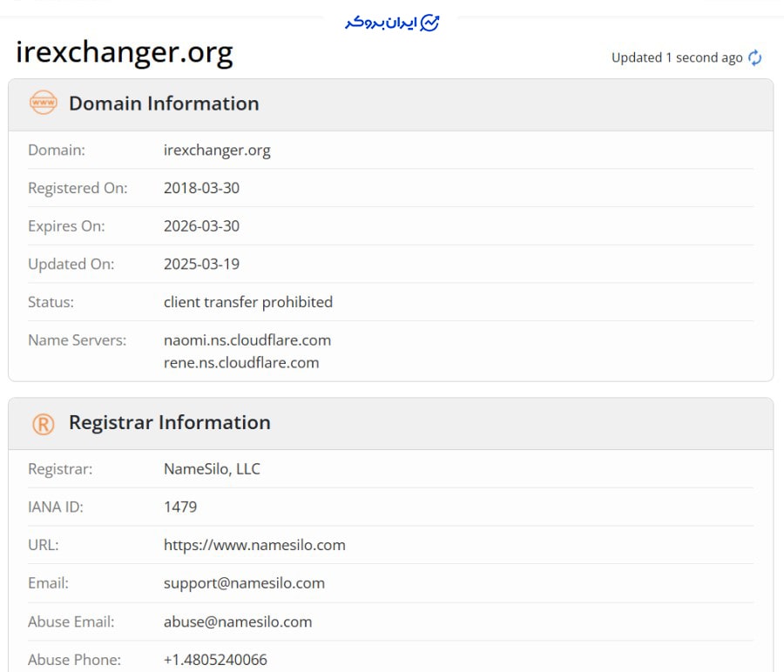This screenshot has width=784, height=672.
Task: Select name server naomi.ns.cloudflare.com
Action: 247,340
